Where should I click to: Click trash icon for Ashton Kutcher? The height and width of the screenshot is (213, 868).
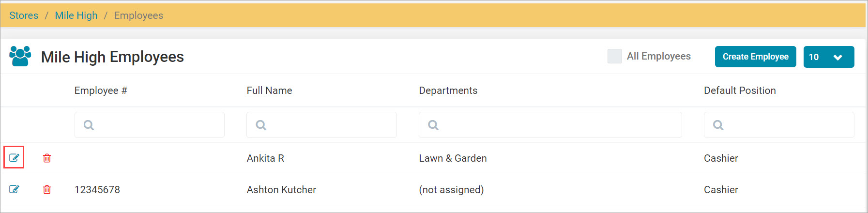(x=47, y=189)
